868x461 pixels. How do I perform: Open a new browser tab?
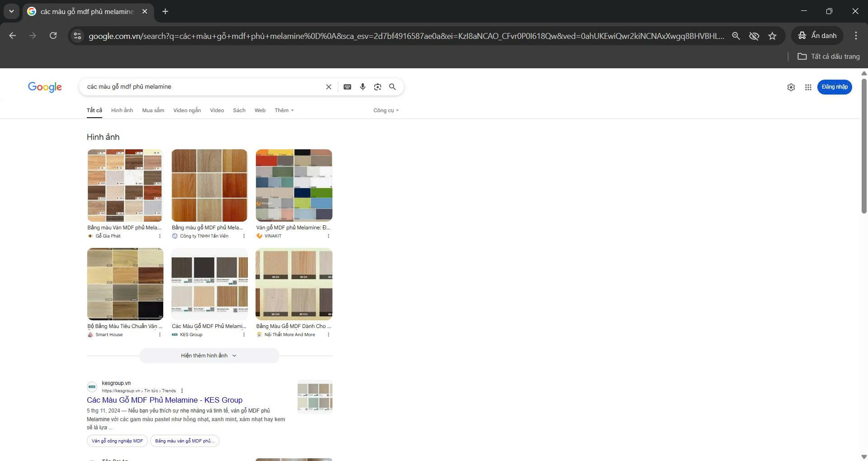165,11
